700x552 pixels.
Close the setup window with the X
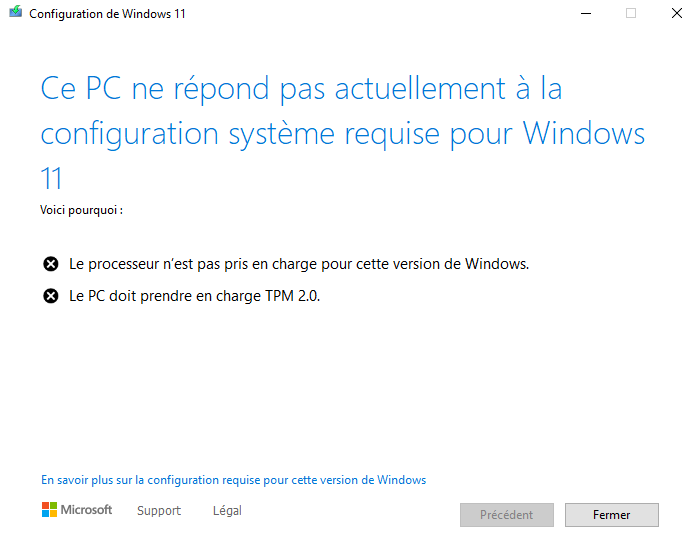click(x=677, y=14)
